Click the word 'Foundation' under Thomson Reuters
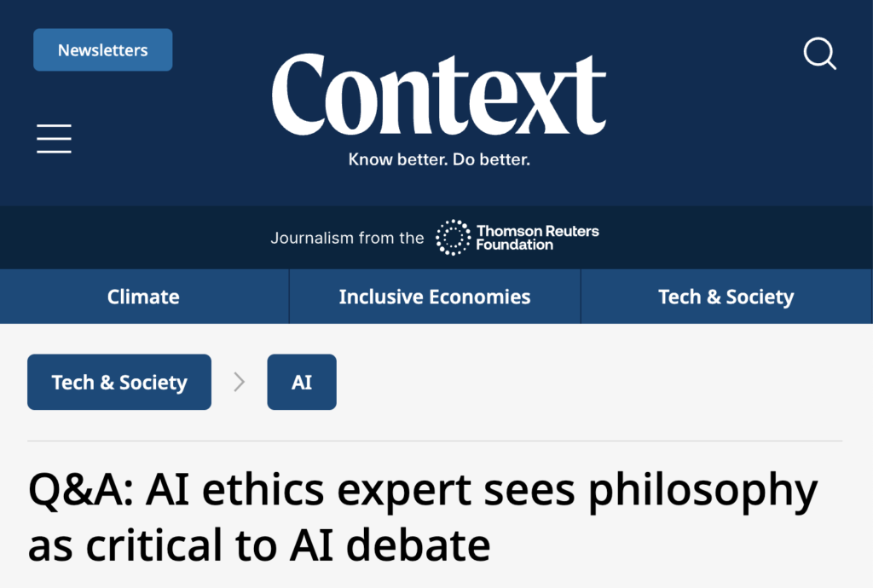The width and height of the screenshot is (873, 588). click(515, 245)
